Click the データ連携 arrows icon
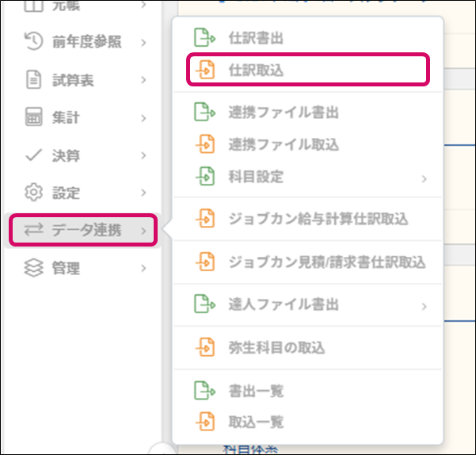Viewport: 476px width, 455px height. tap(33, 231)
